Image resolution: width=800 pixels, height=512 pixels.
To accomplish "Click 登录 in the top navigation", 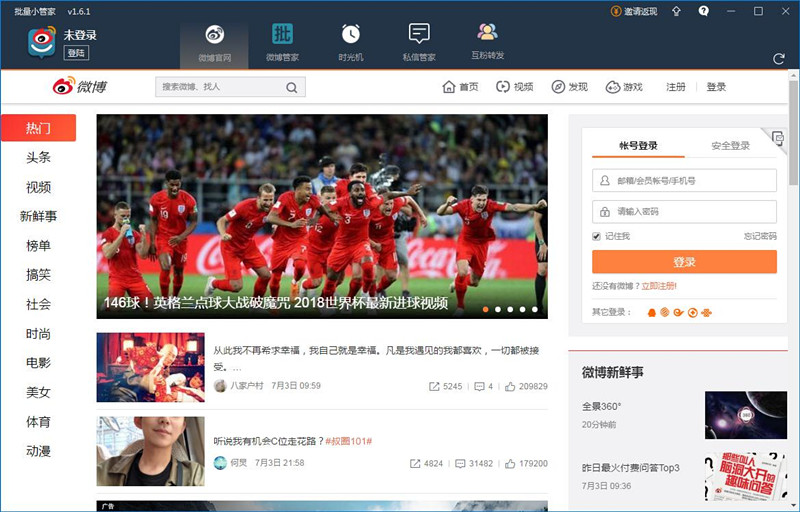I will 716,87.
